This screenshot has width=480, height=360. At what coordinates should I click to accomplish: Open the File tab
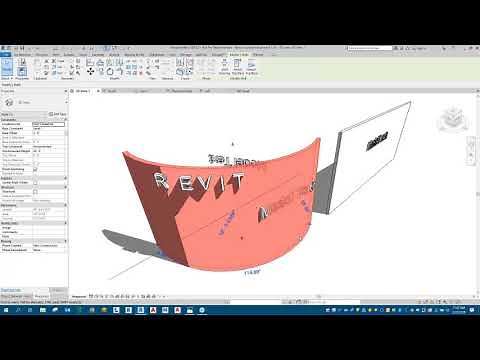(x=5, y=55)
